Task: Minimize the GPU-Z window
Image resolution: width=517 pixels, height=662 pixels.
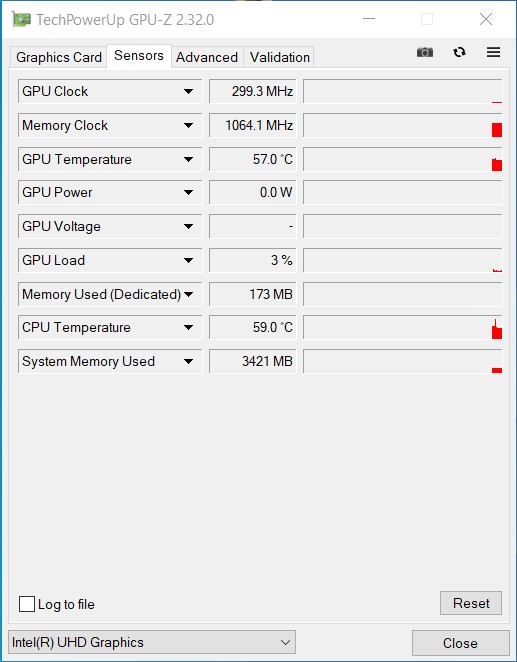Action: coord(369,19)
